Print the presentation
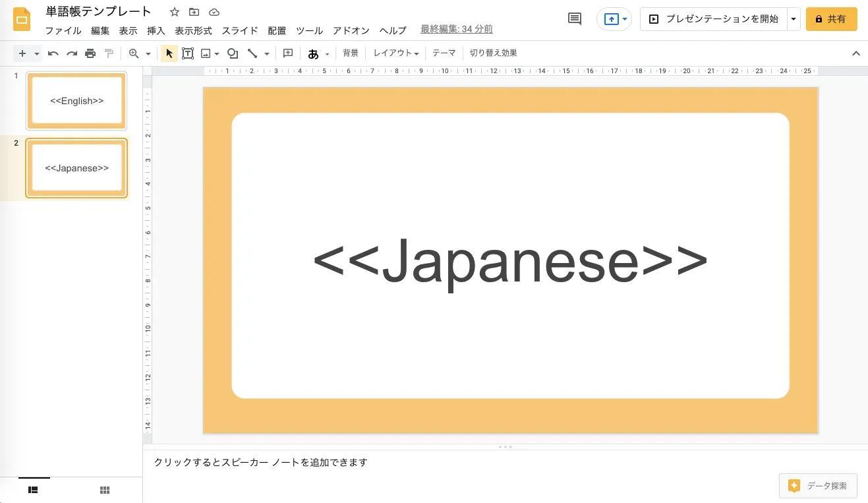The width and height of the screenshot is (868, 503). coord(90,53)
